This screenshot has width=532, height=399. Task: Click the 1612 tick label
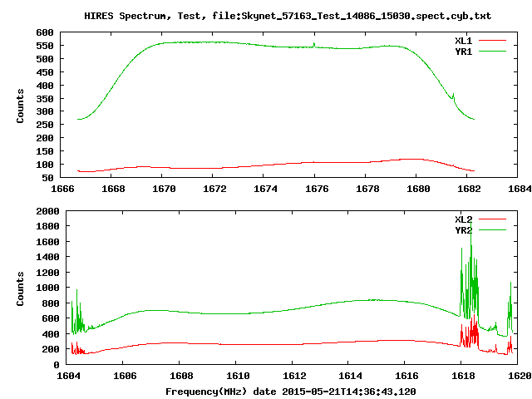[x=294, y=376]
